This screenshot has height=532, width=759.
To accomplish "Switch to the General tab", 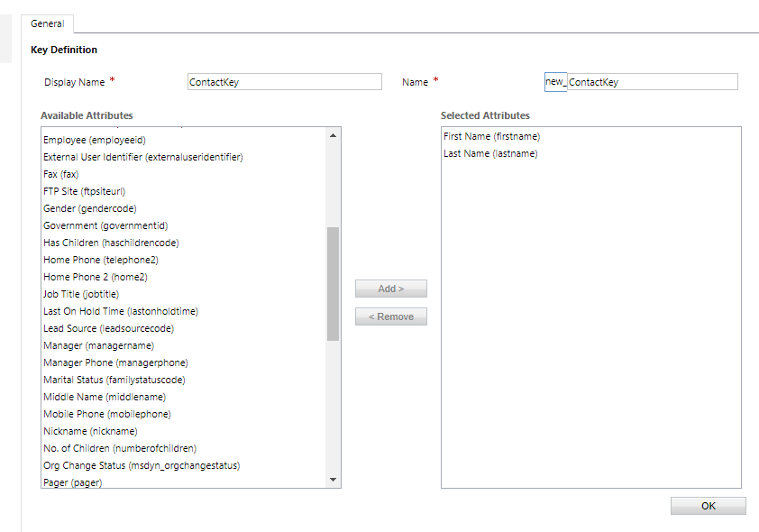I will 47,23.
